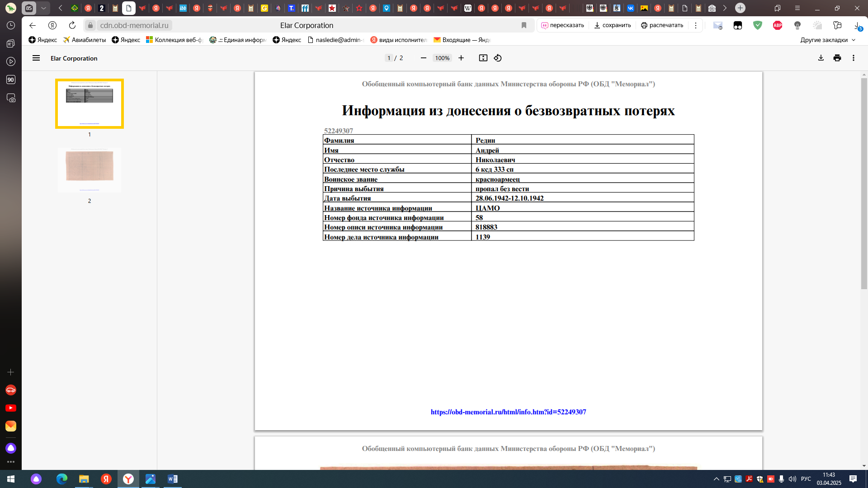Screen dimensions: 868x488
Task: Switch to the tab with '2' icon
Action: [102, 8]
